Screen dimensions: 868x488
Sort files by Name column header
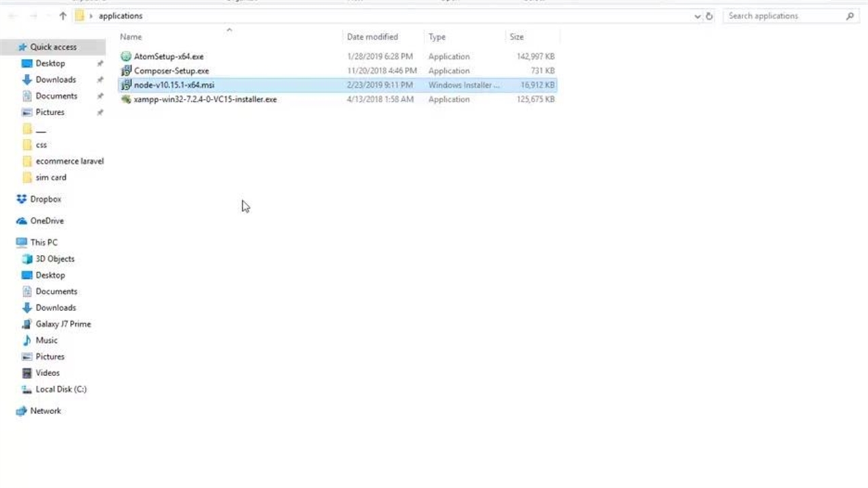(131, 37)
